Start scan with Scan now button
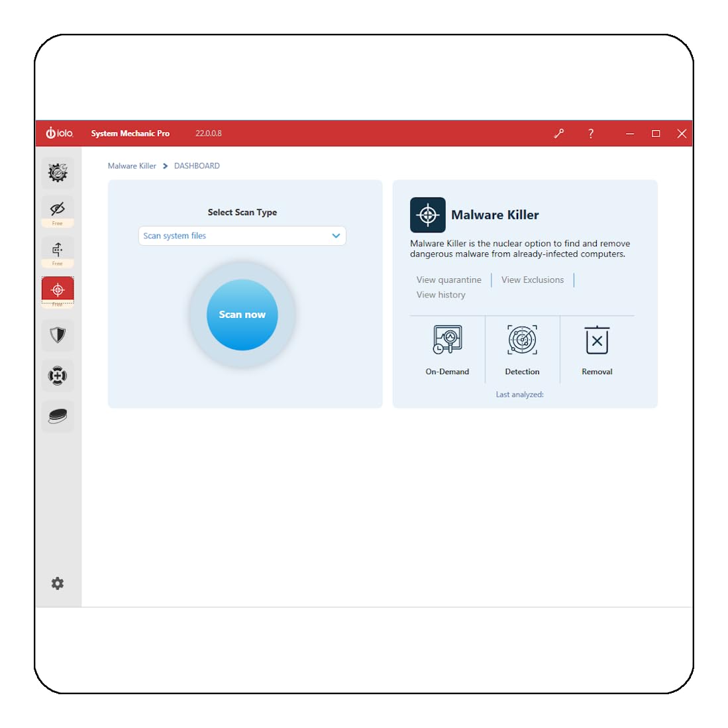Image resolution: width=728 pixels, height=728 pixels. 242,315
